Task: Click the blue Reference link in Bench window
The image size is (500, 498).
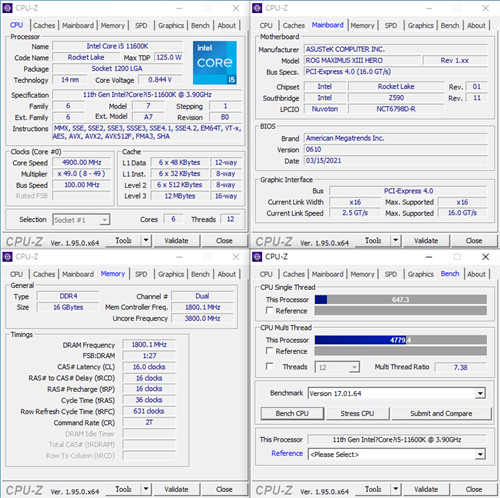Action: point(287,453)
